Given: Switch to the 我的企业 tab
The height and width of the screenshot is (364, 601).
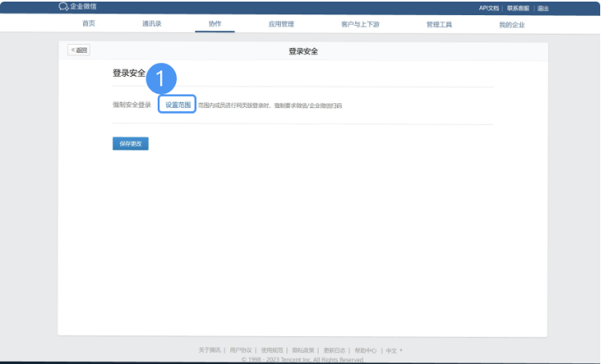Looking at the screenshot, I should pyautogui.click(x=511, y=24).
